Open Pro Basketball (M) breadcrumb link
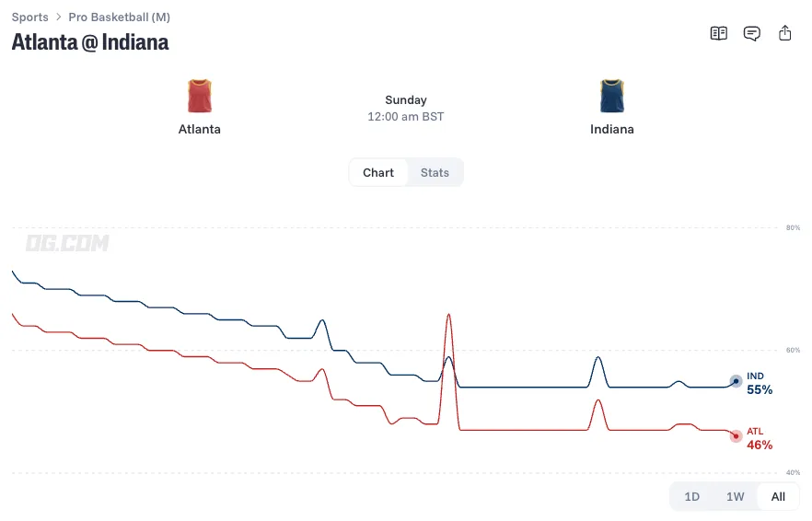 119,17
